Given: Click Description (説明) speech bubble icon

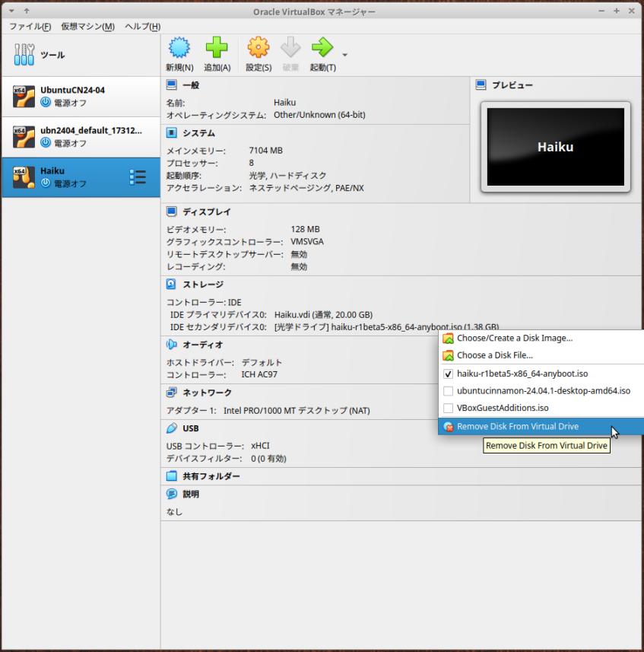Looking at the screenshot, I should tap(171, 494).
